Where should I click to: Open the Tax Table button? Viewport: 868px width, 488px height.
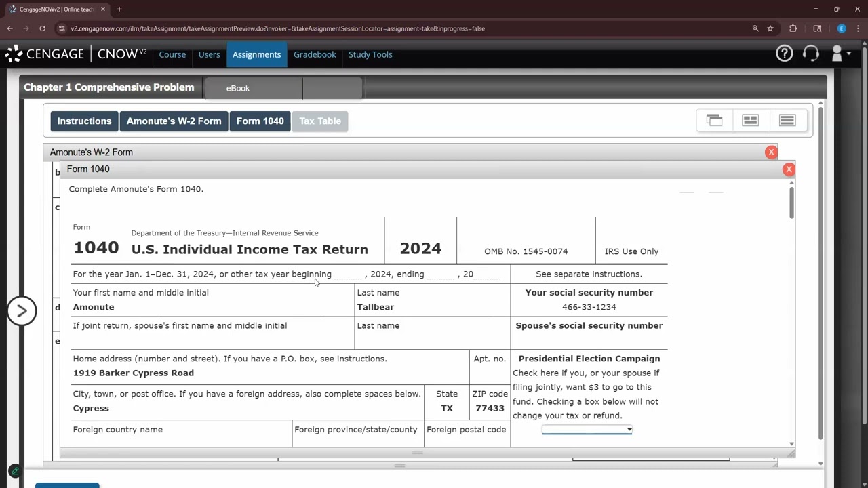coord(320,121)
